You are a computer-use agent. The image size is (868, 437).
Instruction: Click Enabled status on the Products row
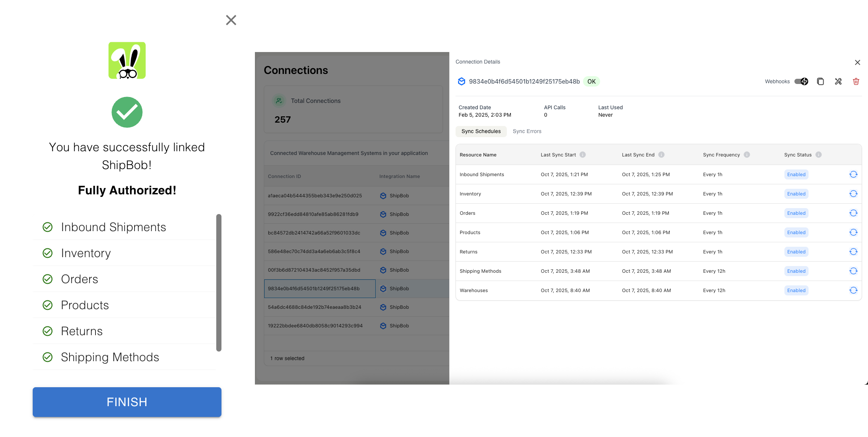click(x=796, y=232)
